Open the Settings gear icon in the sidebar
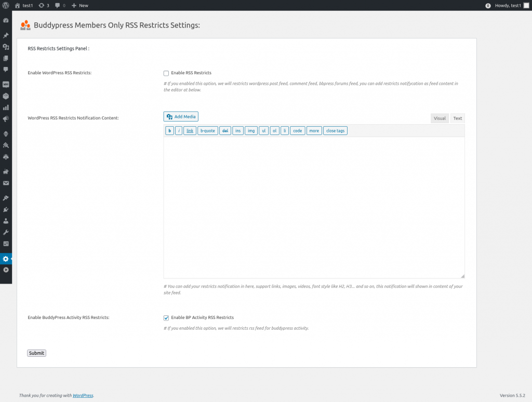Viewport: 532px width, 402px height. pos(6,258)
